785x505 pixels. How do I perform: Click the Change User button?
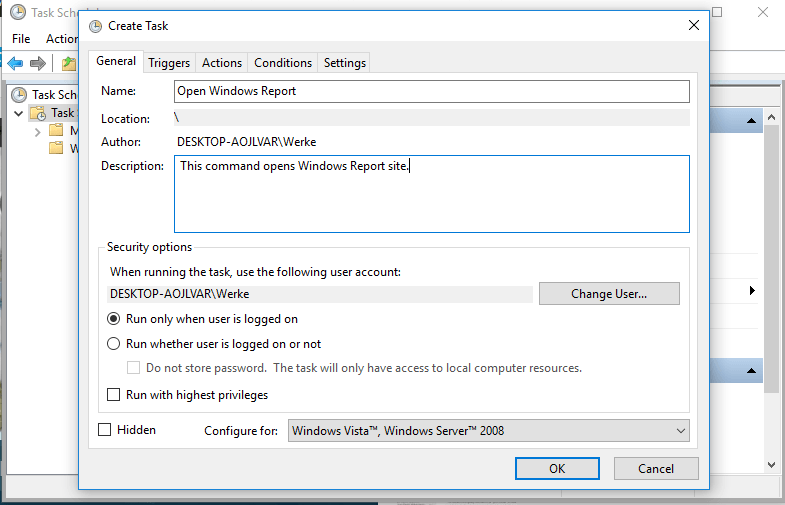point(609,294)
